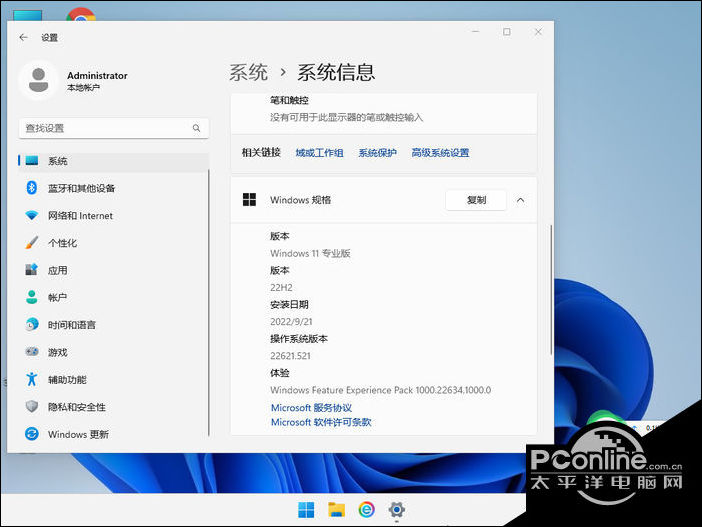
Task: Click the Windows 11 专业版 edition value
Action: click(310, 253)
